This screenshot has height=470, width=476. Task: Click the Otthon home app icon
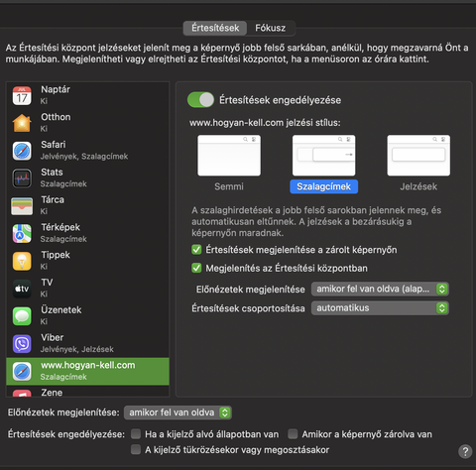[22, 123]
